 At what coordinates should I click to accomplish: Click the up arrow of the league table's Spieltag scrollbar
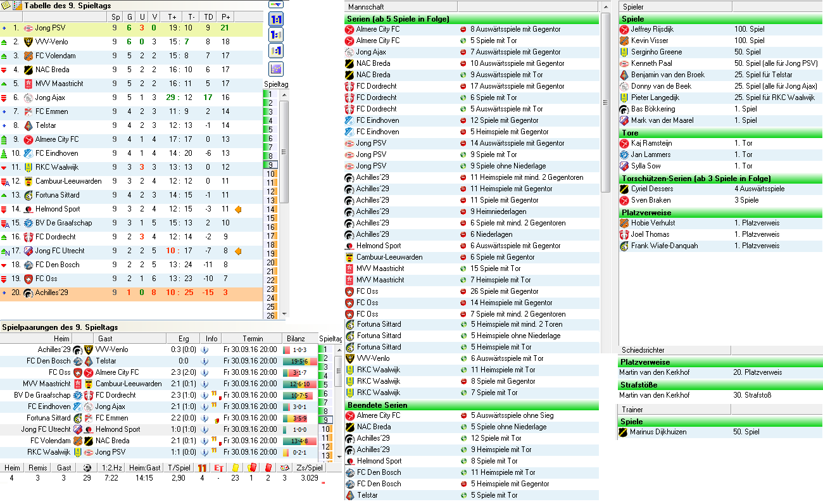click(284, 94)
